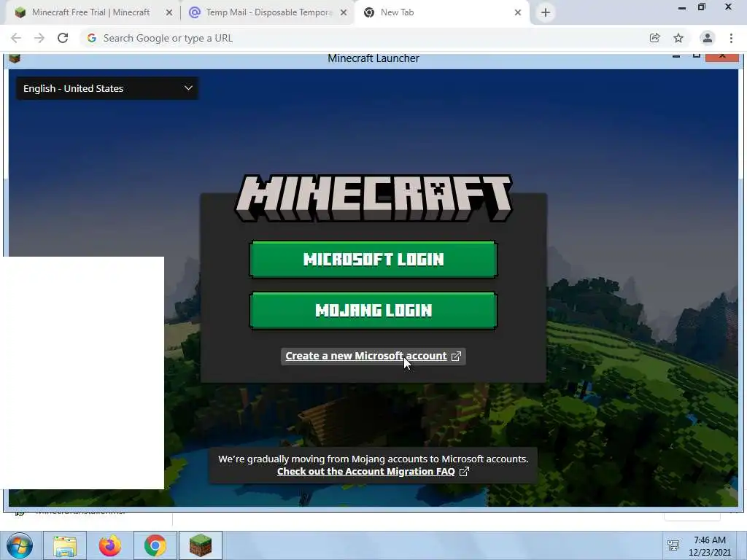The width and height of the screenshot is (747, 560).
Task: Bookmark this tab with the star icon
Action: click(x=678, y=38)
